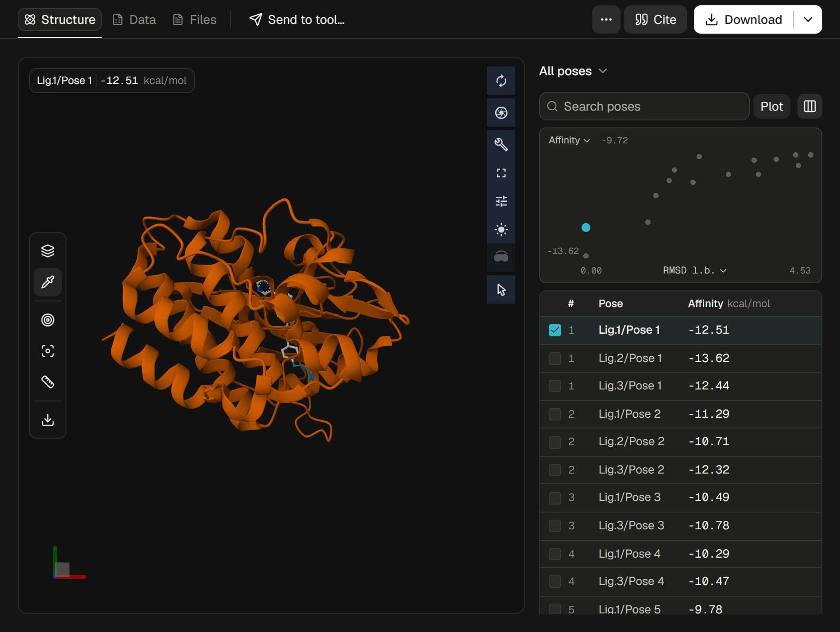Check the Lig.3/Pose 2 checkbox
The image size is (840, 632).
pos(555,470)
